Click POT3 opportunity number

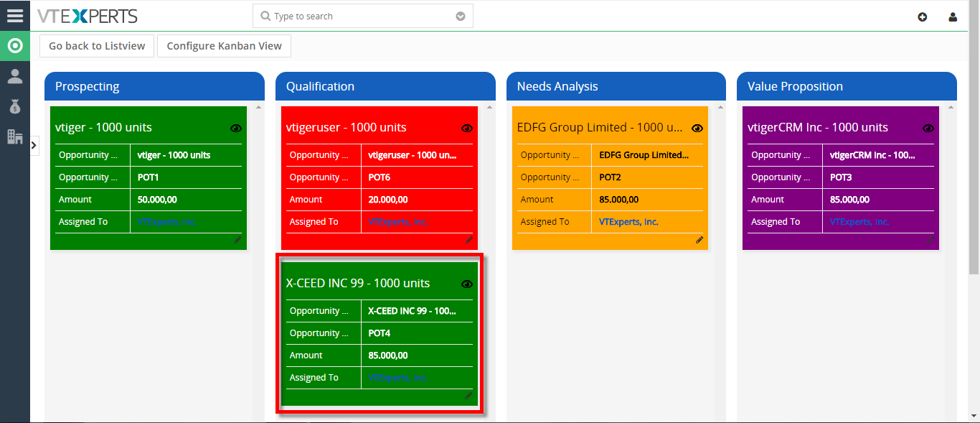pyautogui.click(x=841, y=177)
